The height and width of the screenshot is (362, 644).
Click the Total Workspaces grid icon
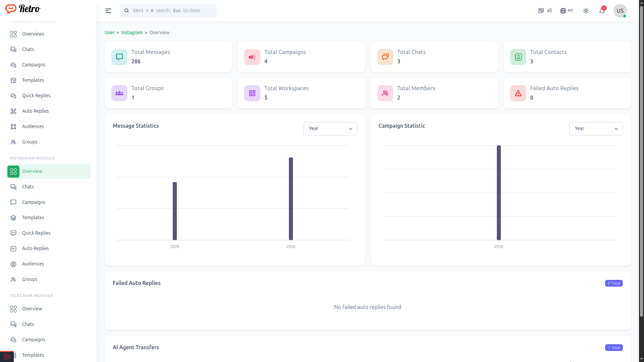coord(252,93)
